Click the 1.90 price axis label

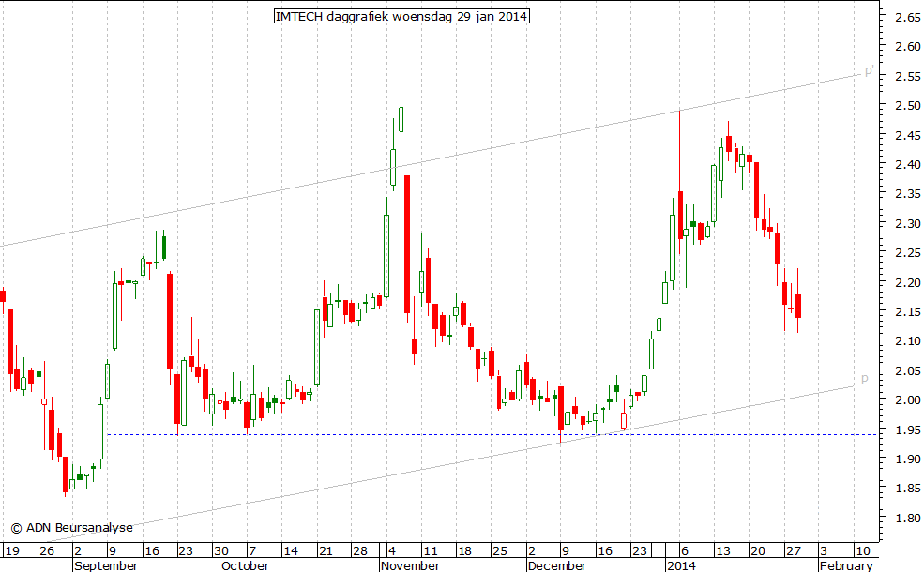click(x=907, y=459)
